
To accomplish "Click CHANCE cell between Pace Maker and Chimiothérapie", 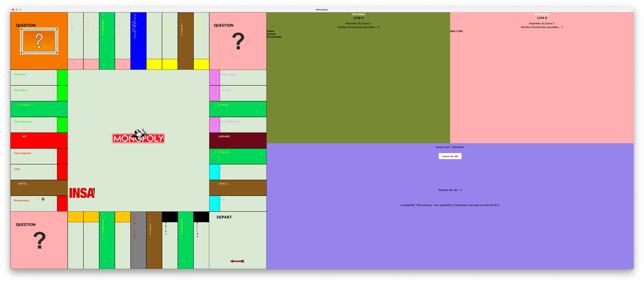I will click(x=39, y=109).
